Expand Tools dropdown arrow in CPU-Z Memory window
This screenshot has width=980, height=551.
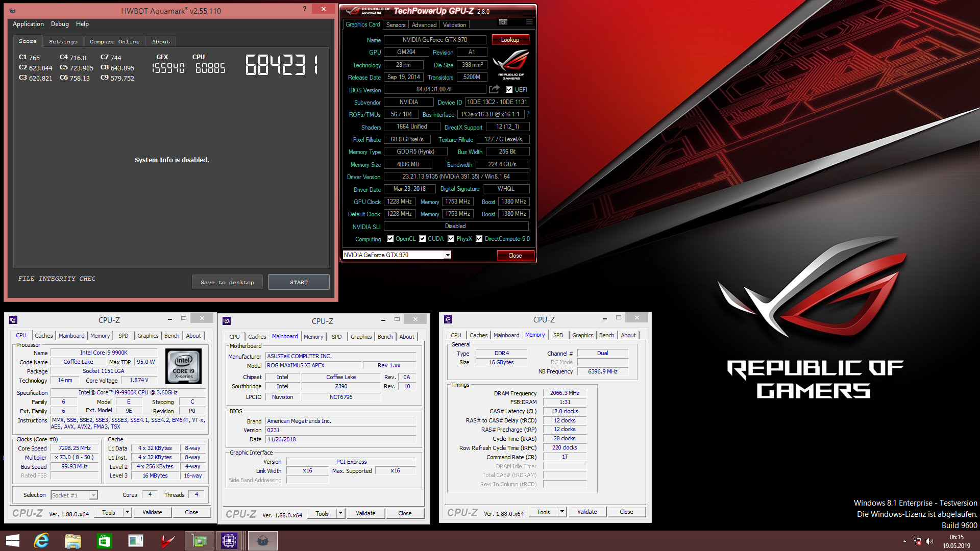[562, 512]
